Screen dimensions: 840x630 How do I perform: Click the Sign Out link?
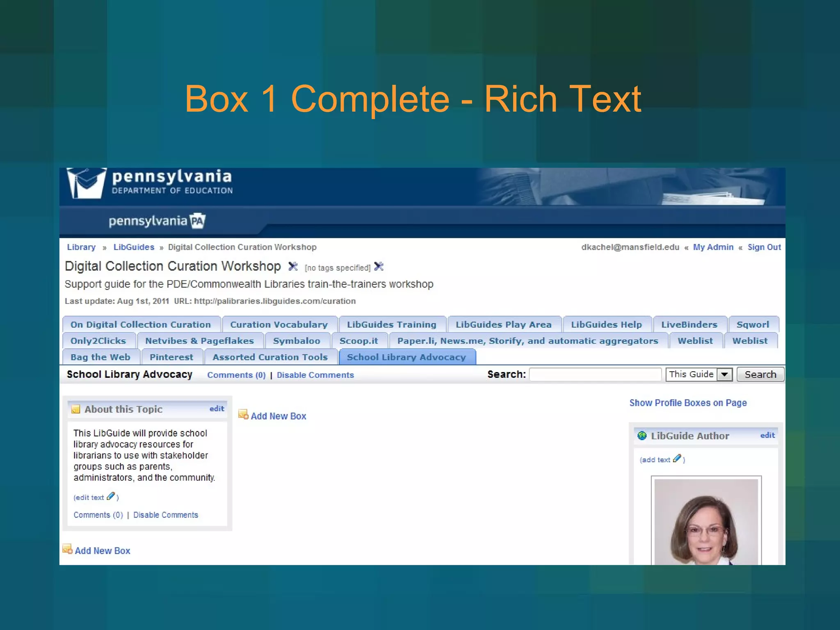tap(764, 247)
